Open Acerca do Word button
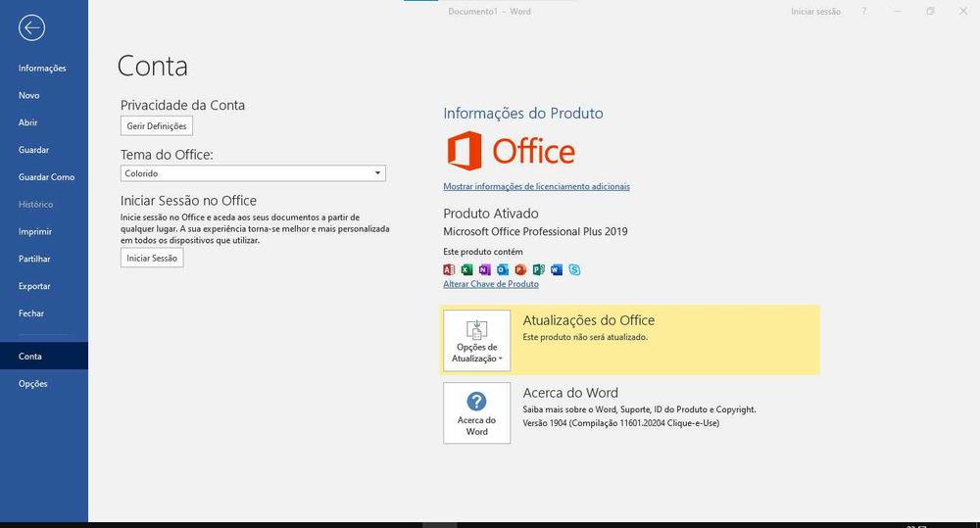 click(x=477, y=413)
